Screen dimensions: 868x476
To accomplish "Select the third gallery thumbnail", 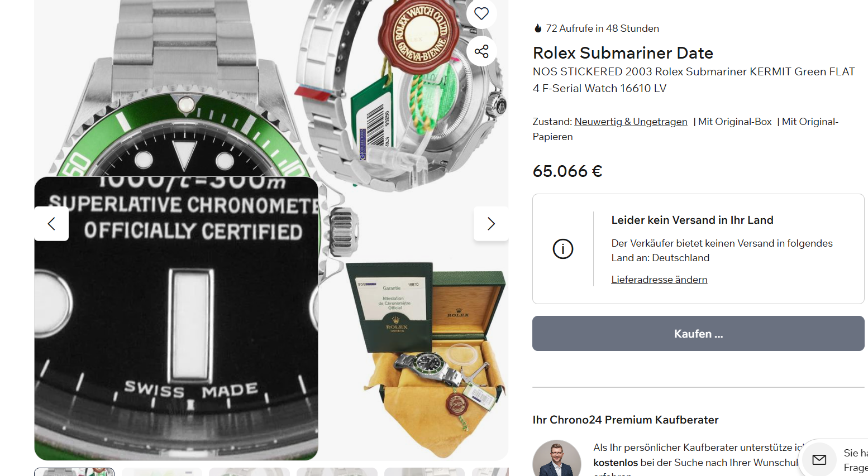I will (249, 472).
